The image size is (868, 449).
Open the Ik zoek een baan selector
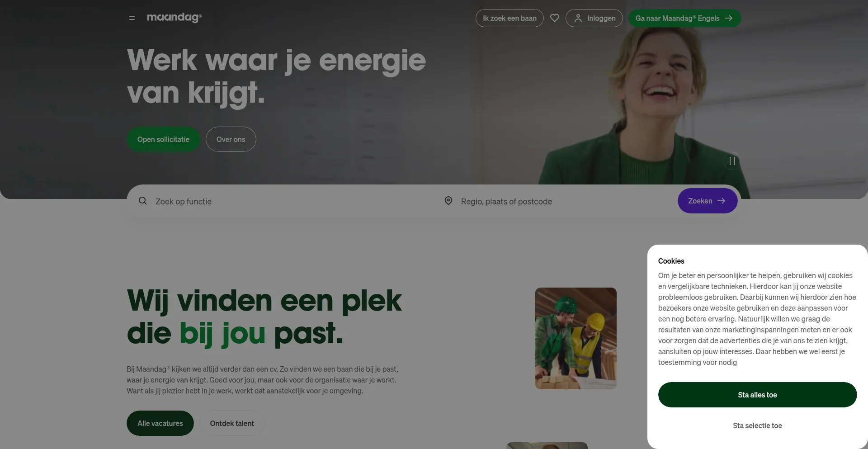[x=509, y=18]
